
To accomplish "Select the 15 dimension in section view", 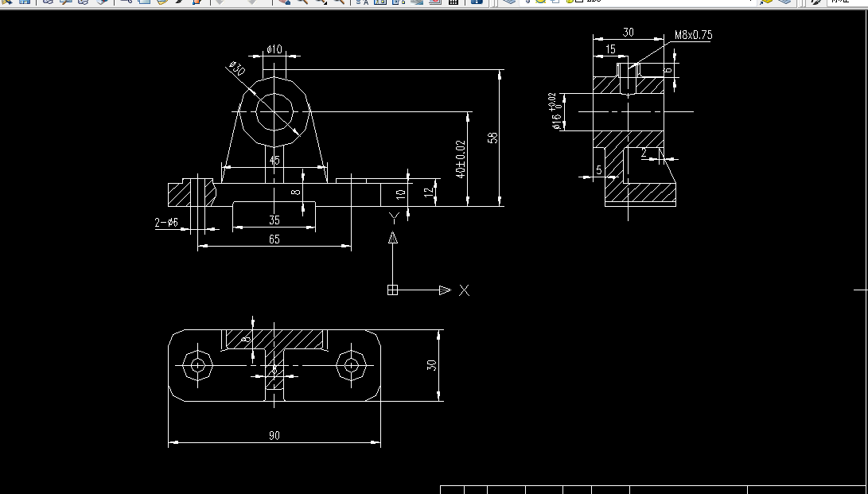I will [x=610, y=49].
